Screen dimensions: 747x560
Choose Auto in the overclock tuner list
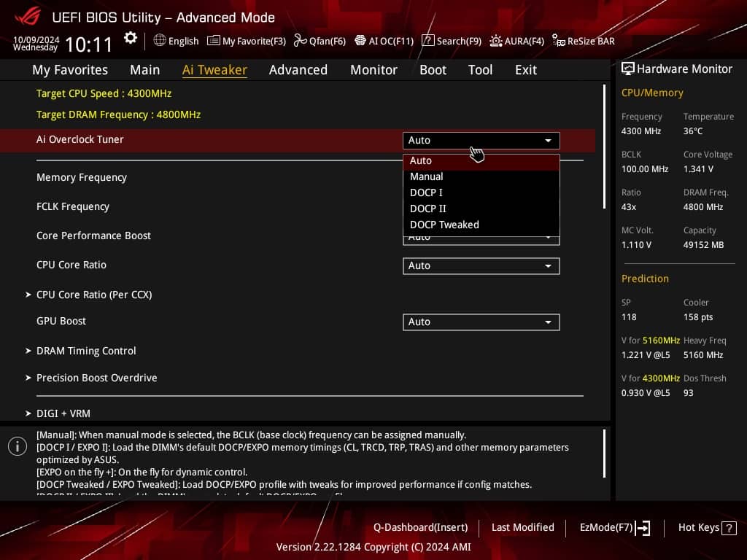(x=481, y=161)
